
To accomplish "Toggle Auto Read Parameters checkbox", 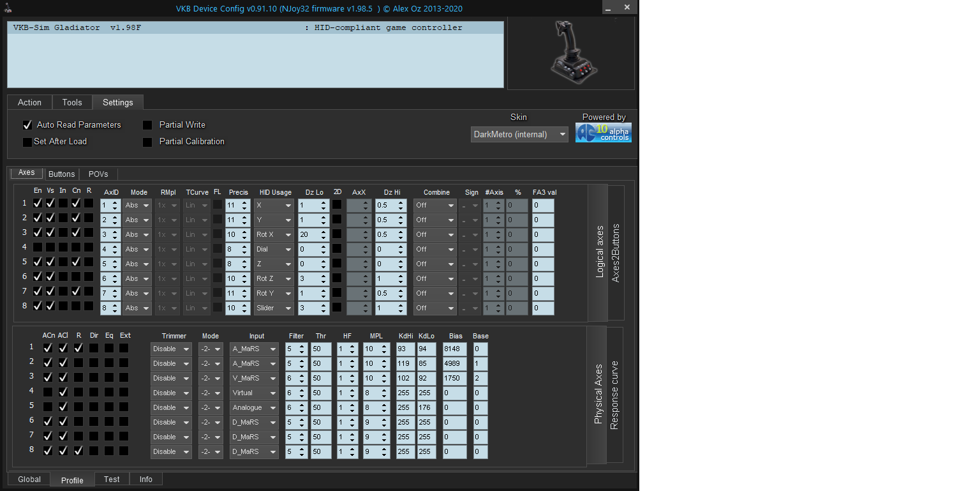I will tap(27, 125).
